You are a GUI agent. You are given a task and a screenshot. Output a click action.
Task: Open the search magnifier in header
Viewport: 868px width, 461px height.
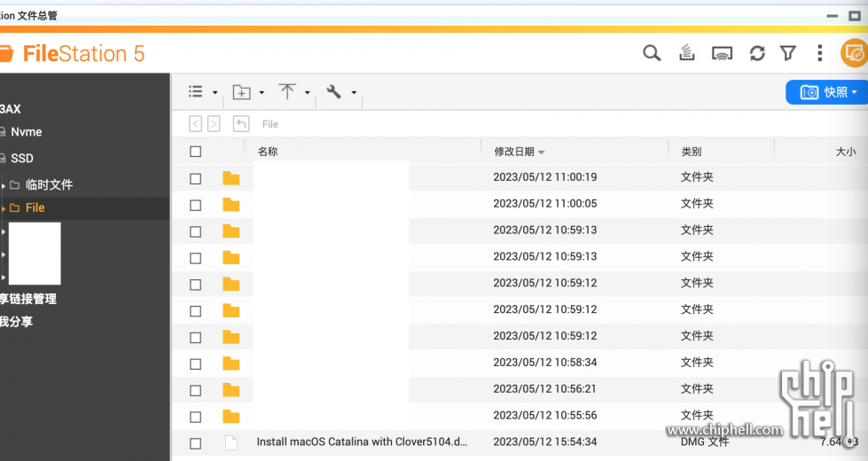(652, 53)
